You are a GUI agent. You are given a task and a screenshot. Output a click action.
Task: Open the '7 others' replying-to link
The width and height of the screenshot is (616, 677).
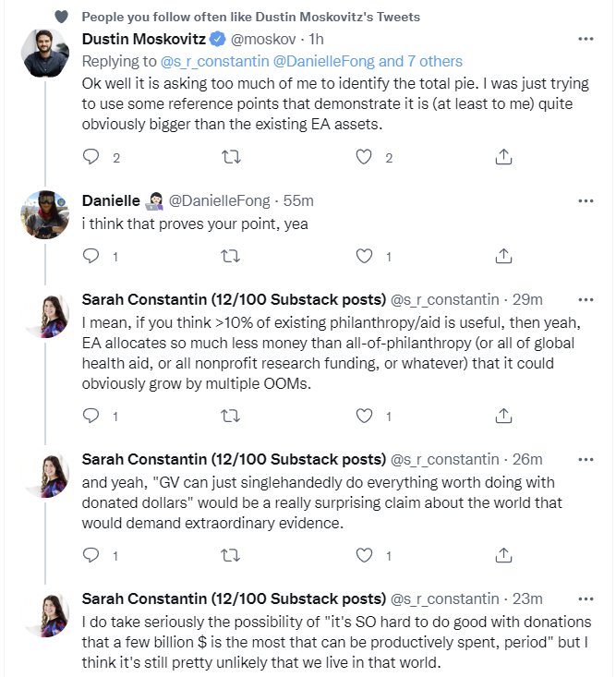[x=435, y=61]
